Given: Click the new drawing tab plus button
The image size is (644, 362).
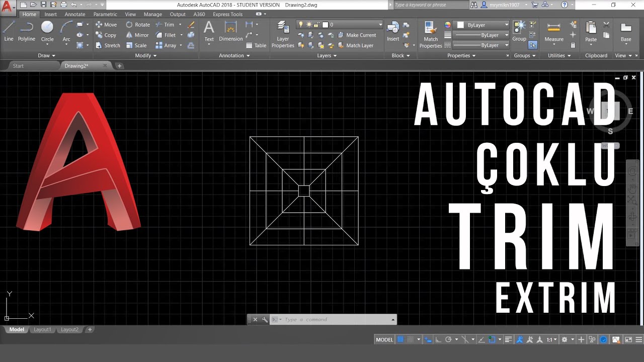Looking at the screenshot, I should (x=119, y=66).
